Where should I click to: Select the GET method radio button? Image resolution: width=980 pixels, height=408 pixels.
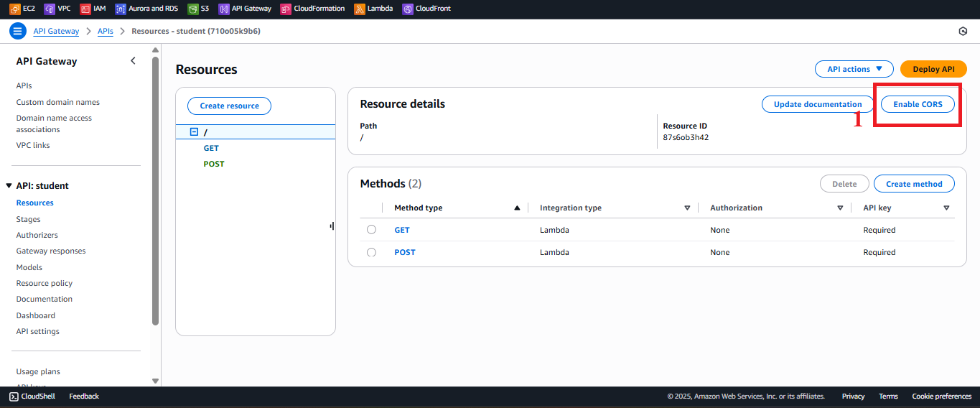click(x=371, y=230)
